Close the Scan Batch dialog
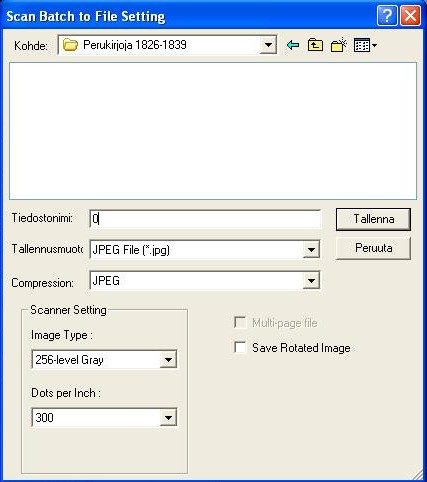This screenshot has height=482, width=427. coord(410,16)
